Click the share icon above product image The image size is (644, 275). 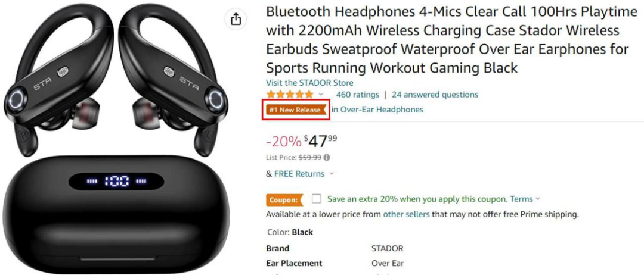click(x=236, y=19)
